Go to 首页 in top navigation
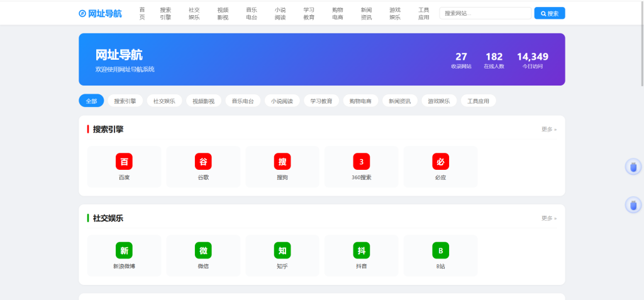The height and width of the screenshot is (300, 644). 142,14
